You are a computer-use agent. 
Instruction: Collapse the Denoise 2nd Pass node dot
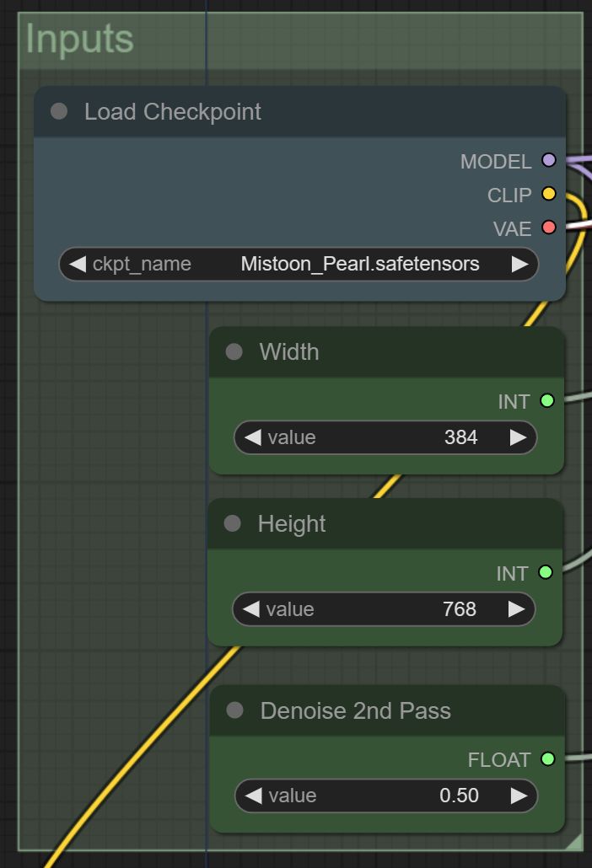click(x=234, y=710)
